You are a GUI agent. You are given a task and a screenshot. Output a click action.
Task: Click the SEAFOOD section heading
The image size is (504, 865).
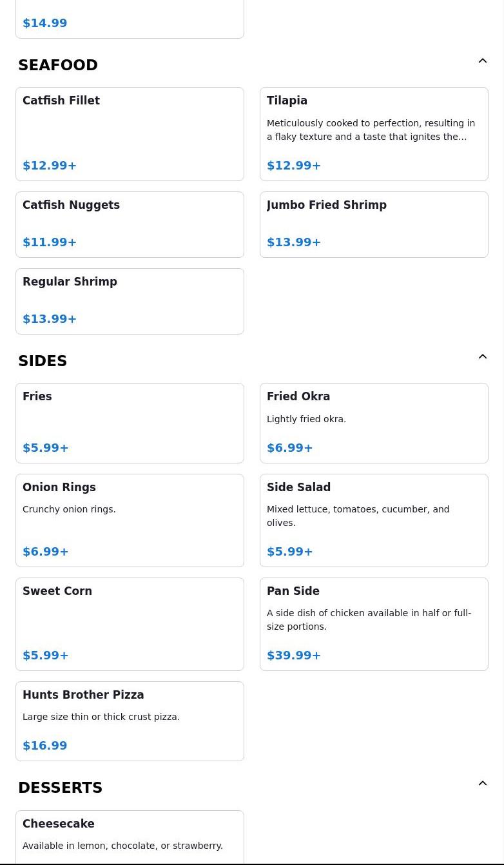[58, 65]
